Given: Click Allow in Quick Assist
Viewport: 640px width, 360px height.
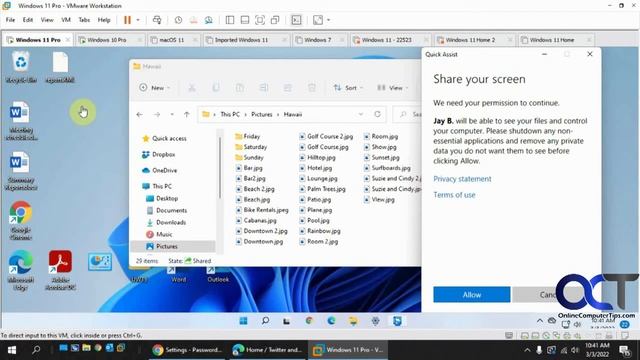Looking at the screenshot, I should click(471, 295).
